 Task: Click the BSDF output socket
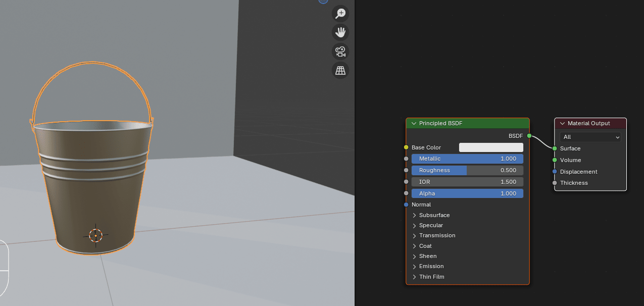point(529,136)
